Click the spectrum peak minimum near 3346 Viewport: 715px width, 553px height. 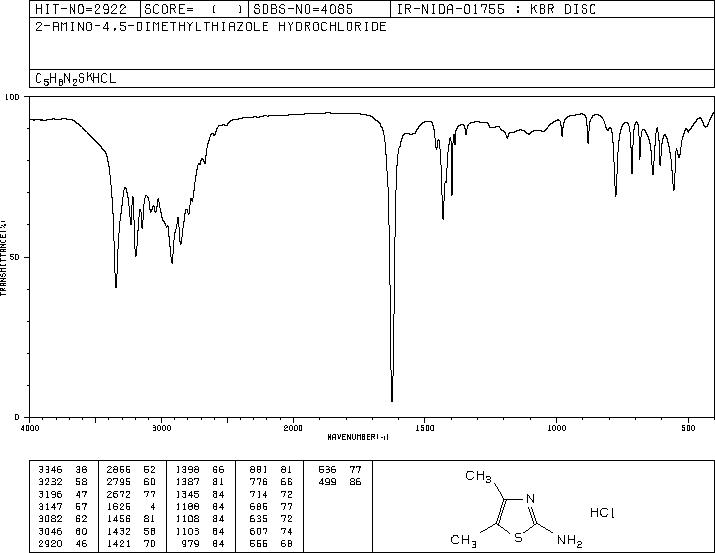click(116, 285)
